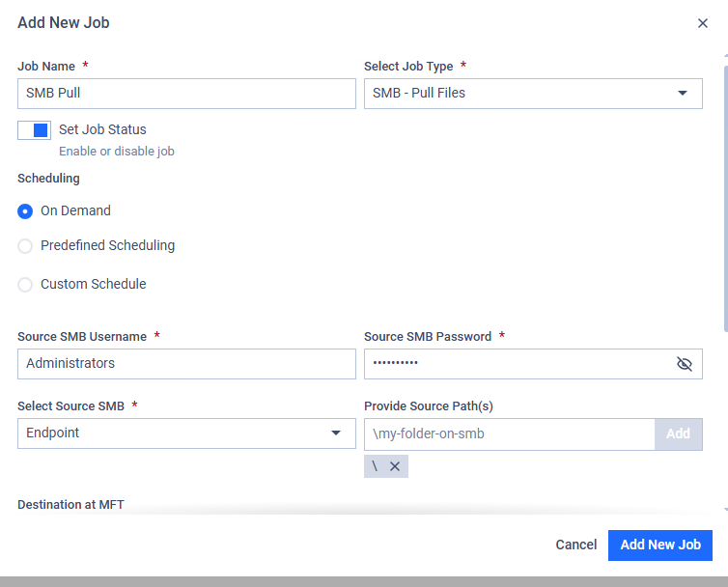Remove the backslash source path chip
This screenshot has width=728, height=587.
tap(395, 466)
